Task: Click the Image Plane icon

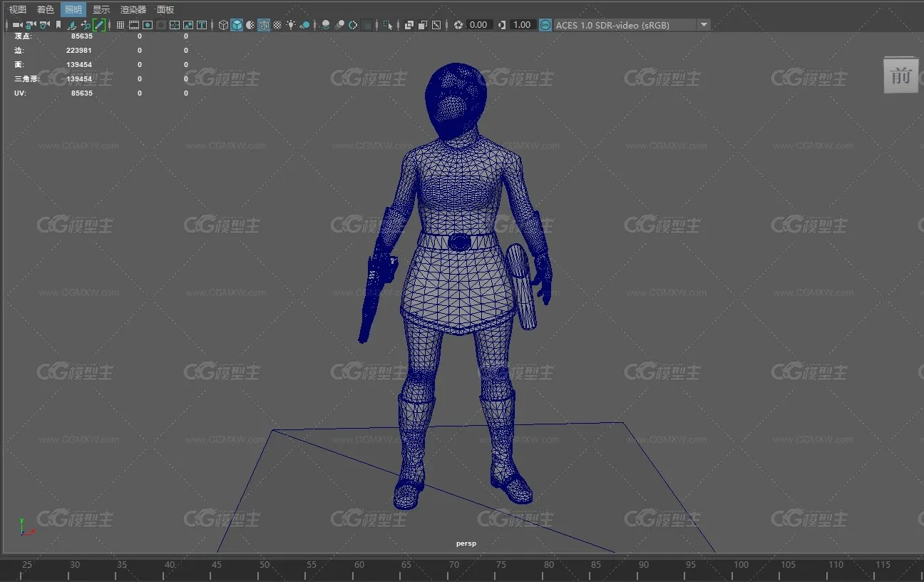Action: coord(72,25)
